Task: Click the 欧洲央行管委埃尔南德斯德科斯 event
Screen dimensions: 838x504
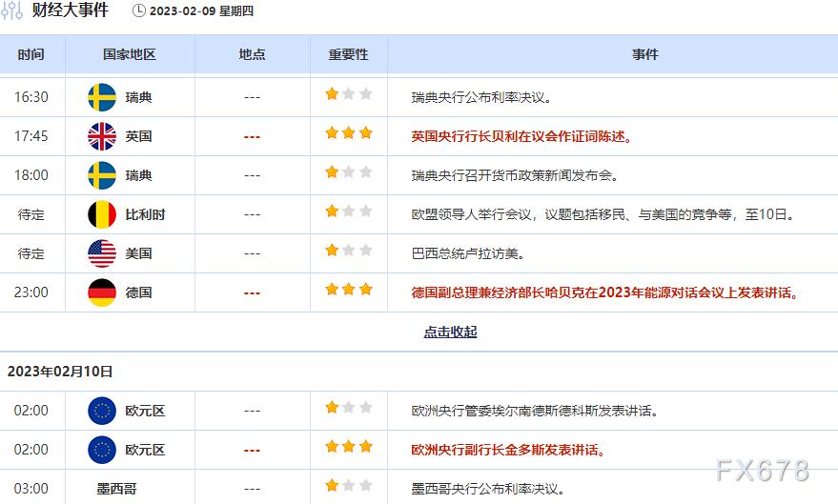Action: 535,411
